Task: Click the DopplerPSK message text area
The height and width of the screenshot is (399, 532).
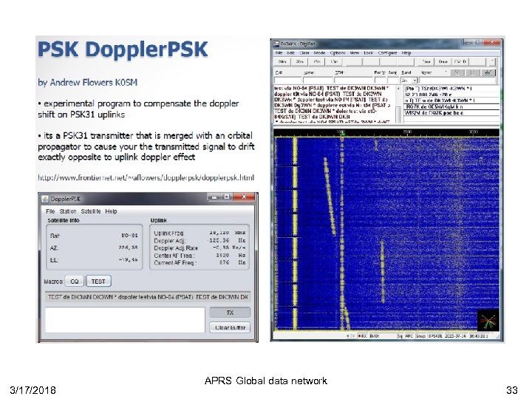Action: click(x=125, y=320)
